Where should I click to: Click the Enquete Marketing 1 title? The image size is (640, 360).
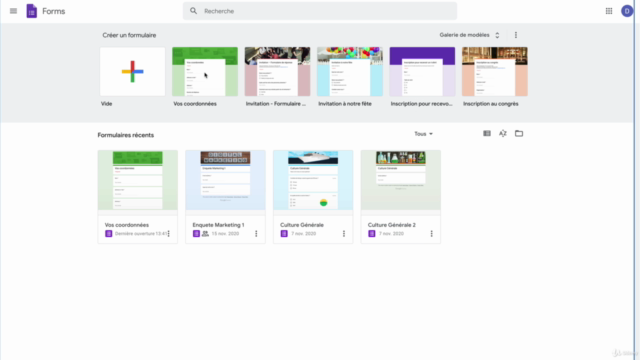pos(218,225)
